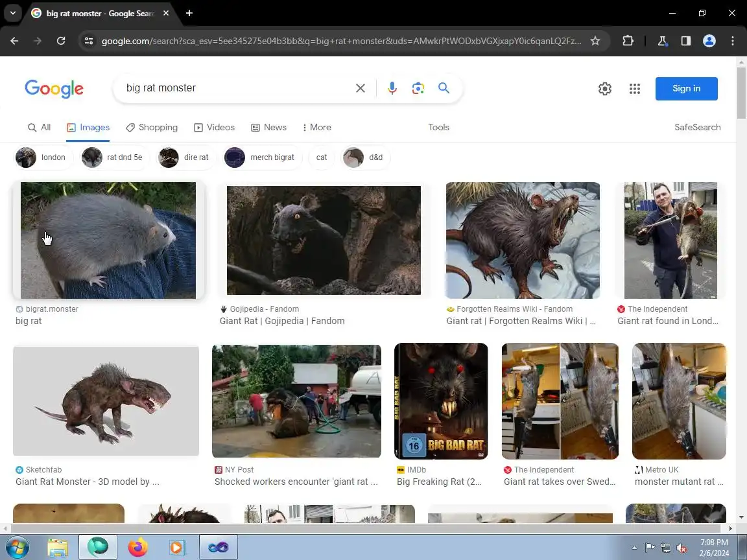Search by image with Google Lens

pos(418,88)
